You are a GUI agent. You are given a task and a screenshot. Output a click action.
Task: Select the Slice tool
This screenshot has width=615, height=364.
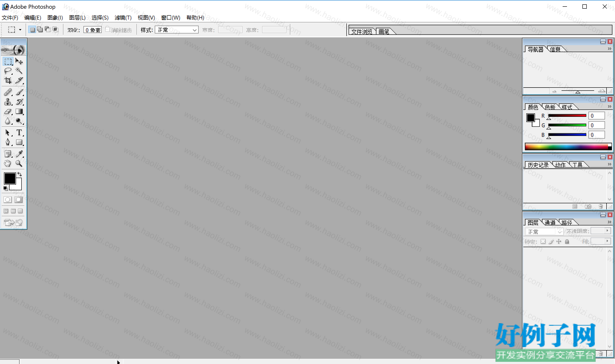(19, 80)
